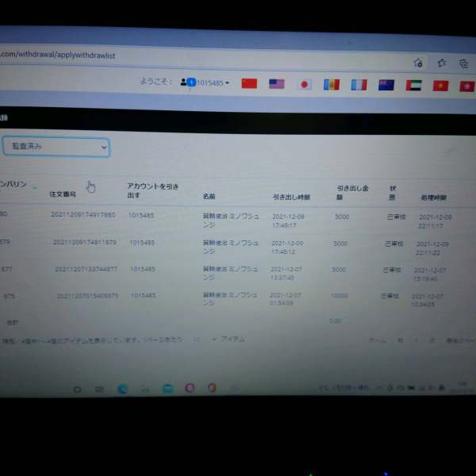Sort by the 引き出し金額 column header
The height and width of the screenshot is (476, 476).
point(352,193)
